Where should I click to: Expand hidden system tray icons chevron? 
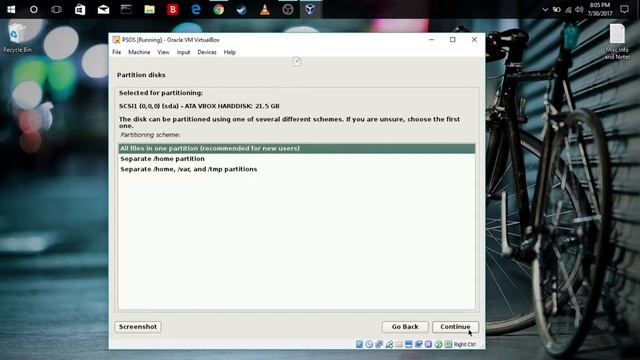pyautogui.click(x=545, y=9)
